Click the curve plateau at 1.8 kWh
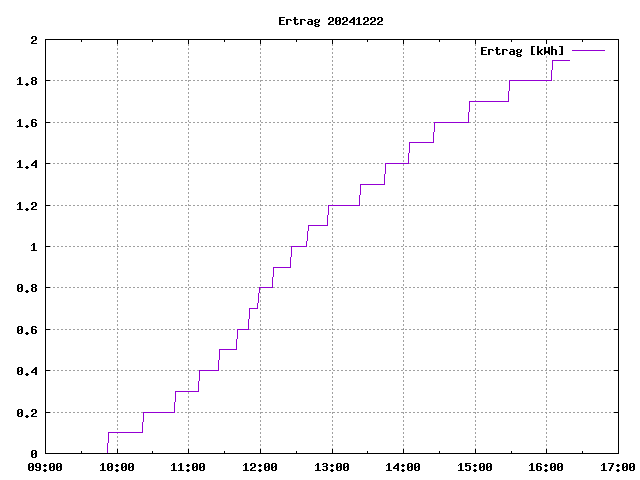Viewport: 640px width, 480px height. (x=530, y=81)
